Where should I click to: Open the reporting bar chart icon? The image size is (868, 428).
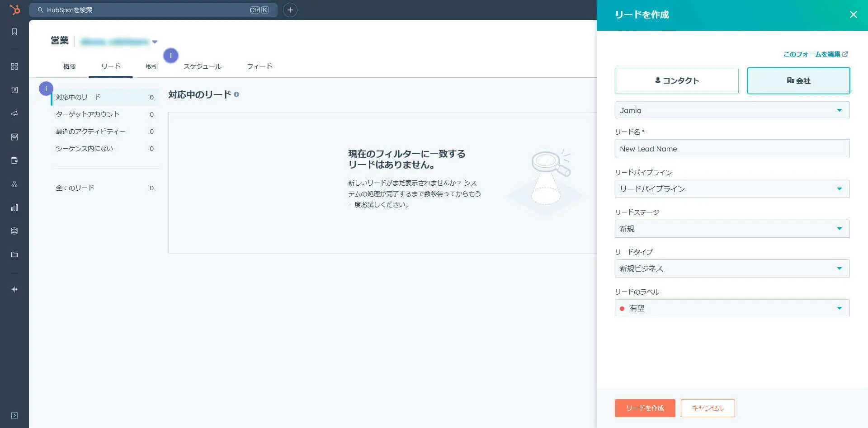14,207
